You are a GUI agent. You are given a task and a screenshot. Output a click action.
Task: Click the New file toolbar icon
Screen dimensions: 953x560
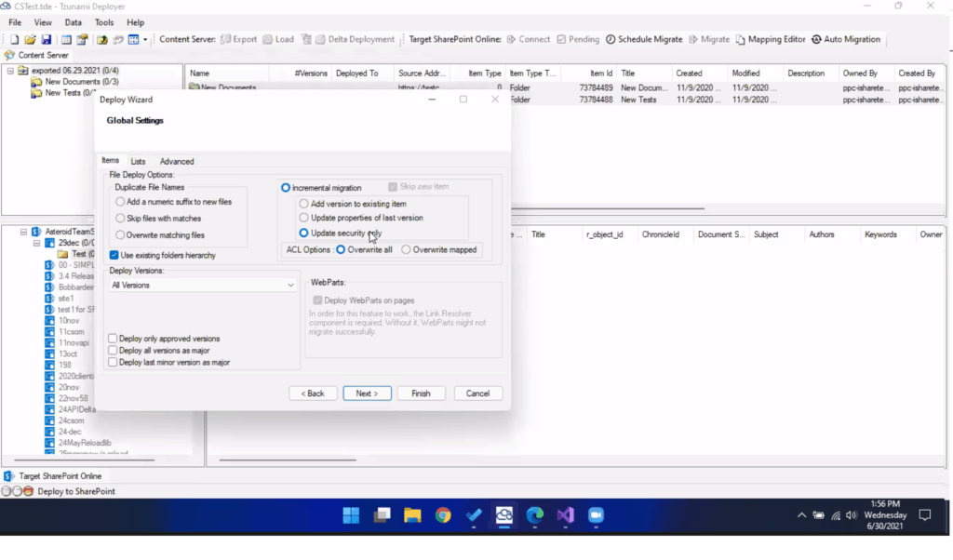pyautogui.click(x=14, y=39)
